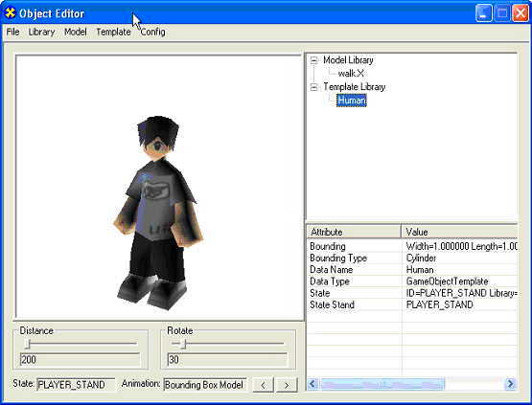Click the Attribute column header

[x=354, y=232]
